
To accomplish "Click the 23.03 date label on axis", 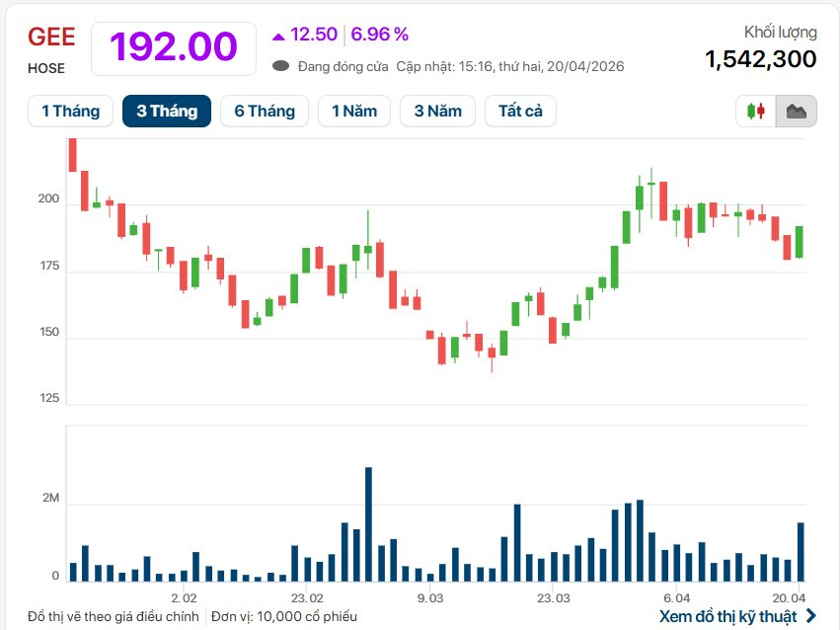I will point(554,598).
